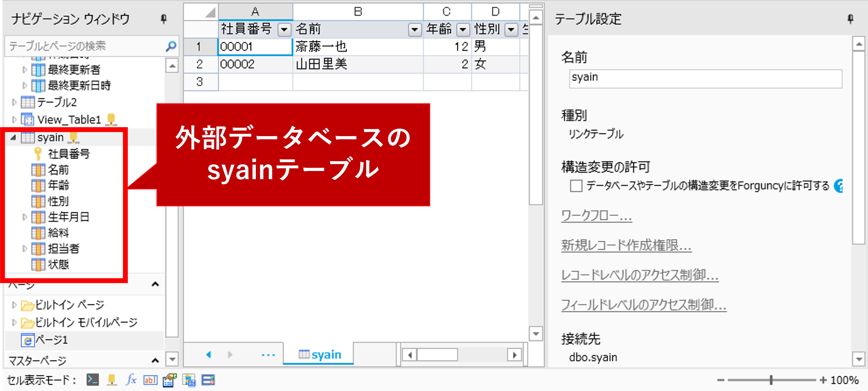The image size is (868, 391).
Task: Click the browser icon beside ページ1
Action: (28, 340)
